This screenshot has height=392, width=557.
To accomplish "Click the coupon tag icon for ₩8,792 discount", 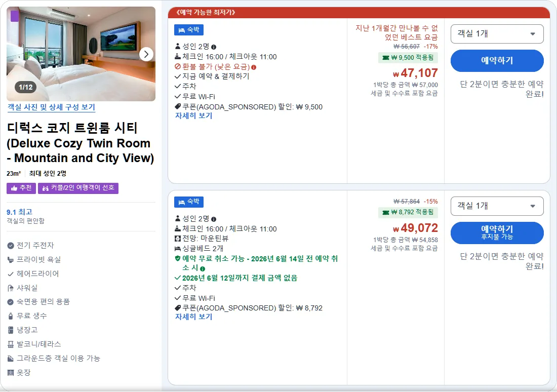I will (x=178, y=308).
